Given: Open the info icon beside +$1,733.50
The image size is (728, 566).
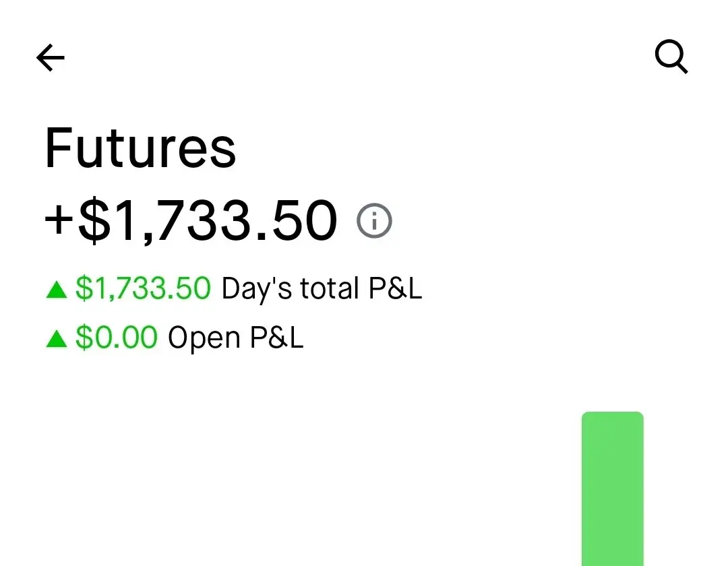Looking at the screenshot, I should coord(374,221).
